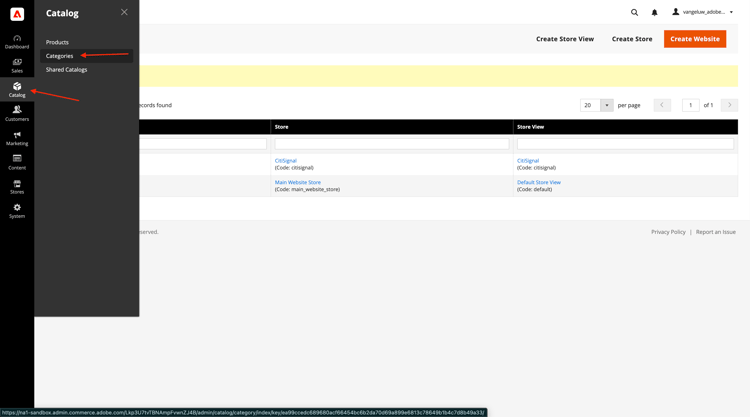Click the Report an Issue link
Image resolution: width=750 pixels, height=417 pixels.
point(716,232)
